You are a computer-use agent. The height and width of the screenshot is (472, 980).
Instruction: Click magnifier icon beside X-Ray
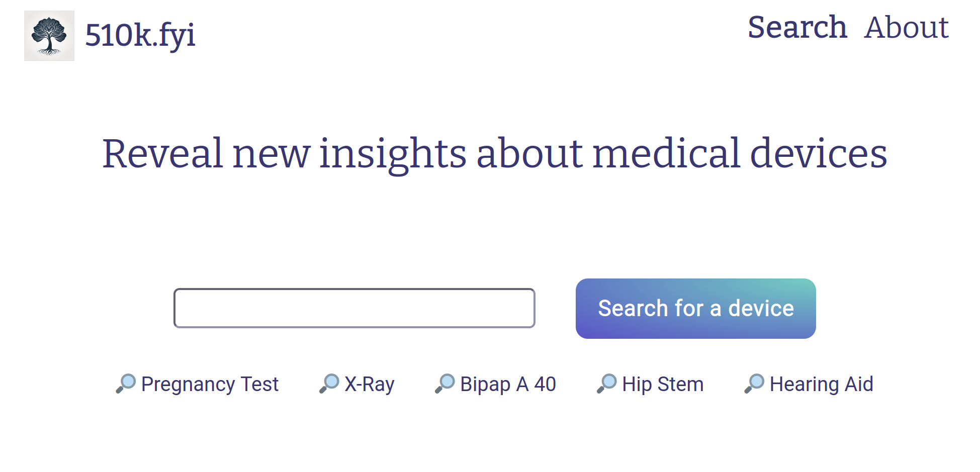pos(329,384)
